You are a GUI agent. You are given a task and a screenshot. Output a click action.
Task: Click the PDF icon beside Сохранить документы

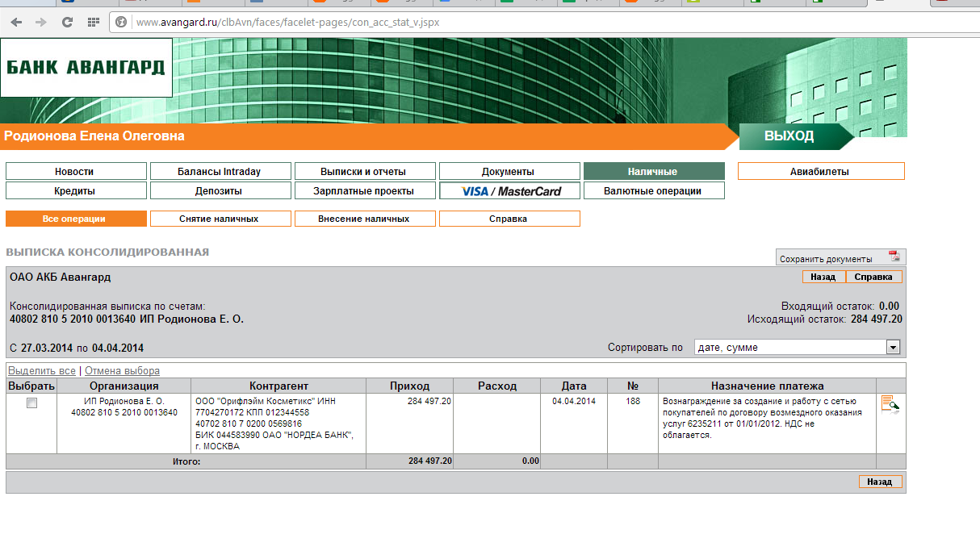click(x=894, y=257)
